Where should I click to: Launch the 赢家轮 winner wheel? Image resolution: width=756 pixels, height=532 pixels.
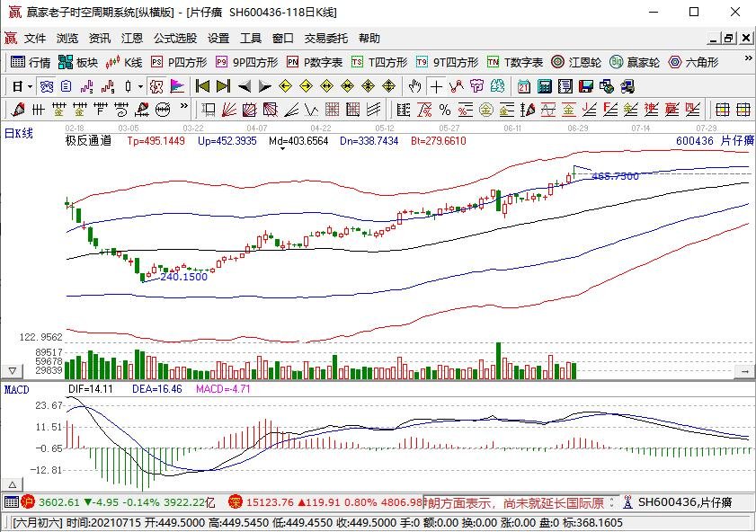point(635,62)
